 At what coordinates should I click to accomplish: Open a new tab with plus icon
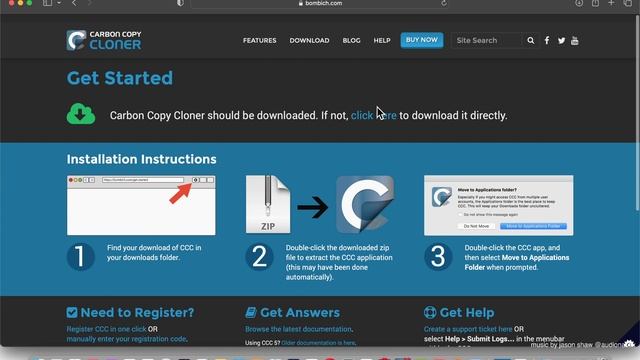[x=611, y=3]
